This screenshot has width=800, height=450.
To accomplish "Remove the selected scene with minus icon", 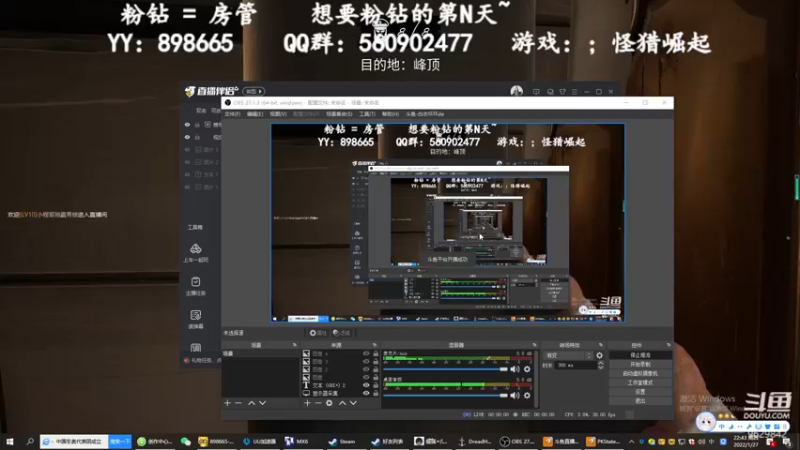I will click(238, 403).
